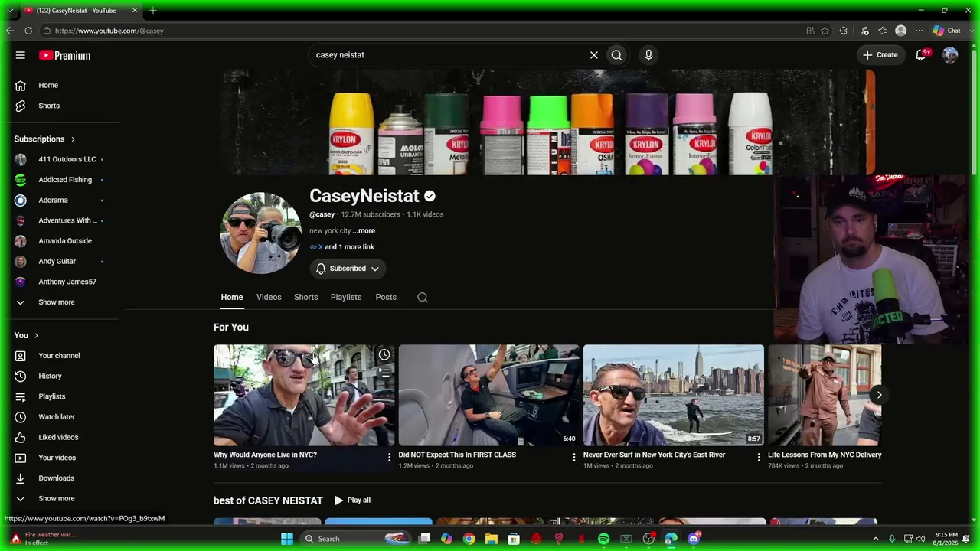This screenshot has width=980, height=551.
Task: Focus the YouTube search box
Action: click(x=448, y=55)
